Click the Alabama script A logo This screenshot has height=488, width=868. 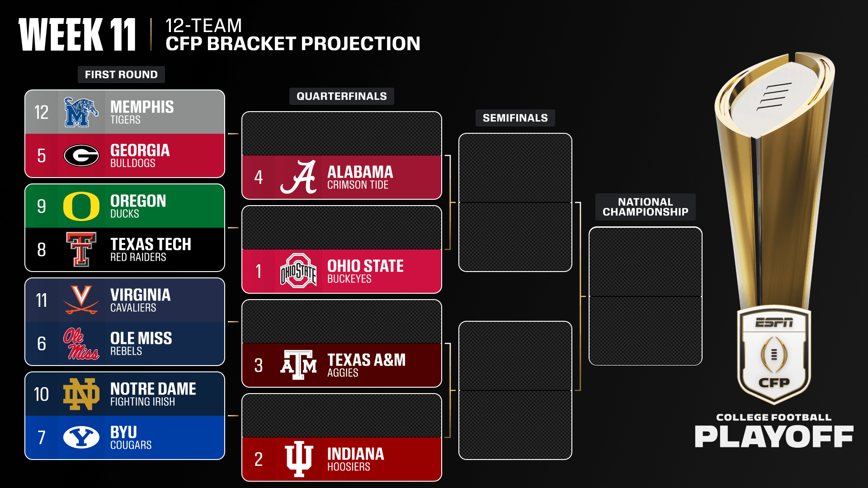point(298,177)
